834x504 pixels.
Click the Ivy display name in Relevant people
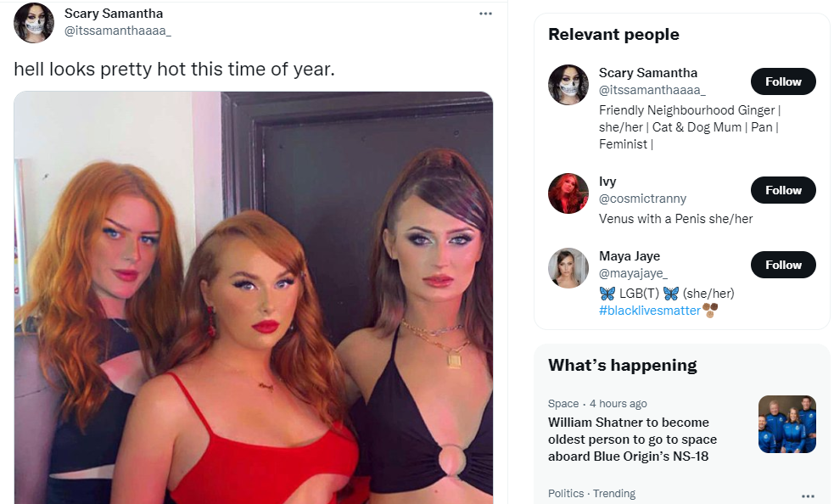[x=607, y=182]
